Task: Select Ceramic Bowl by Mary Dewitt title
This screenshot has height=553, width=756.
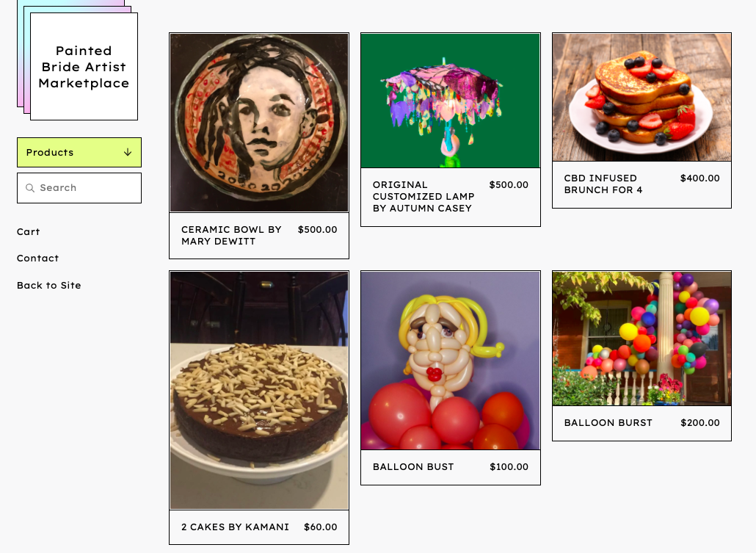Action: pyautogui.click(x=231, y=236)
